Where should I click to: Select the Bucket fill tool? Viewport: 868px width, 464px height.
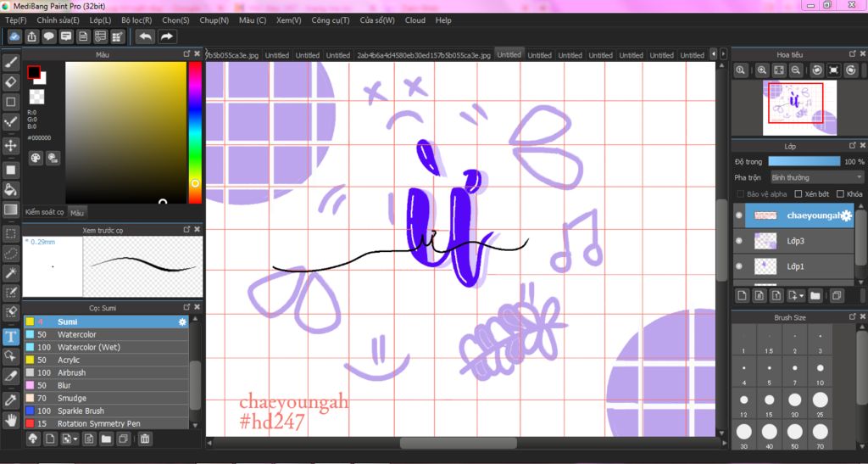(x=10, y=190)
